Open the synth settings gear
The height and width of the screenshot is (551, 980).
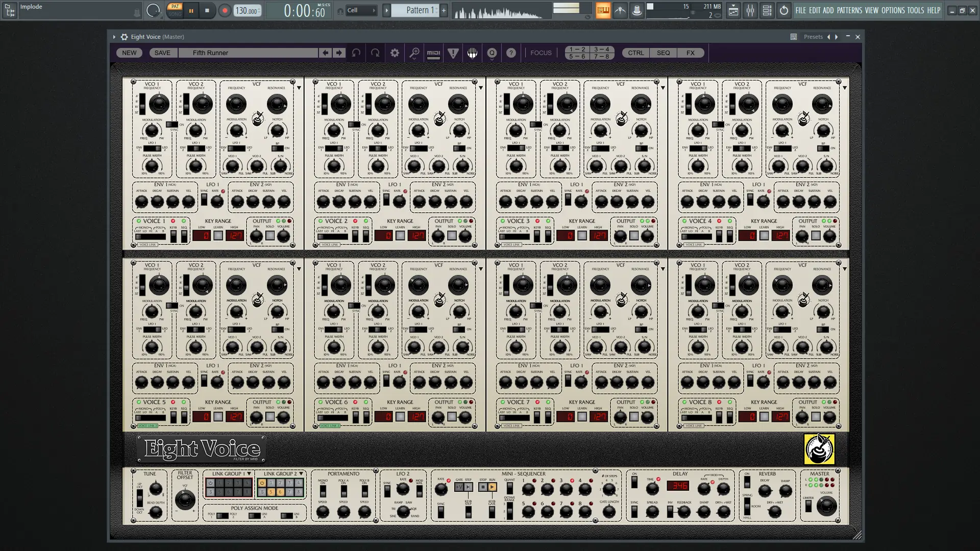coord(395,53)
